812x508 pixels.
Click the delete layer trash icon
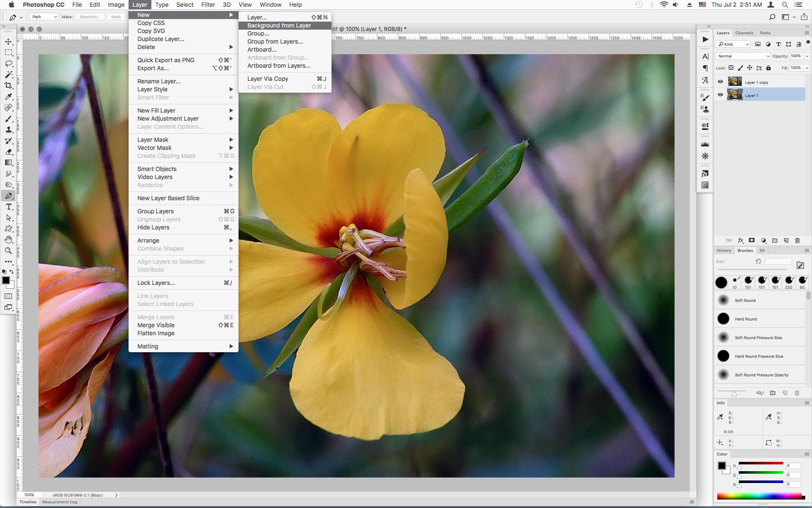(x=797, y=240)
